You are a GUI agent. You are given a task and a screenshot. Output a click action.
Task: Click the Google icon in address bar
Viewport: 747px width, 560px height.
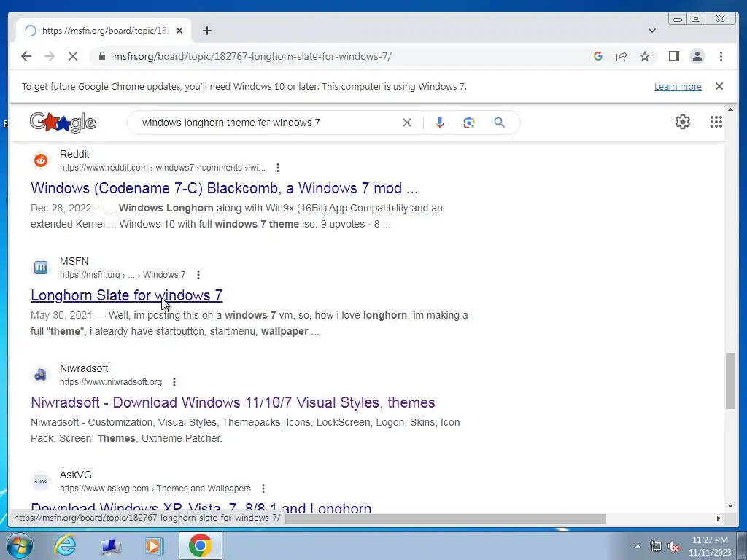(x=598, y=56)
